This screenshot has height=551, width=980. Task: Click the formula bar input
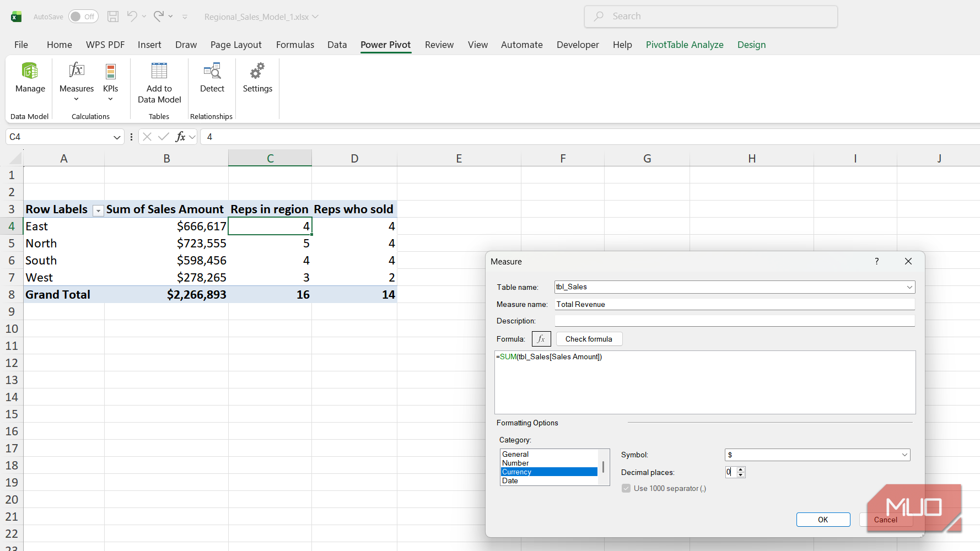(590, 137)
